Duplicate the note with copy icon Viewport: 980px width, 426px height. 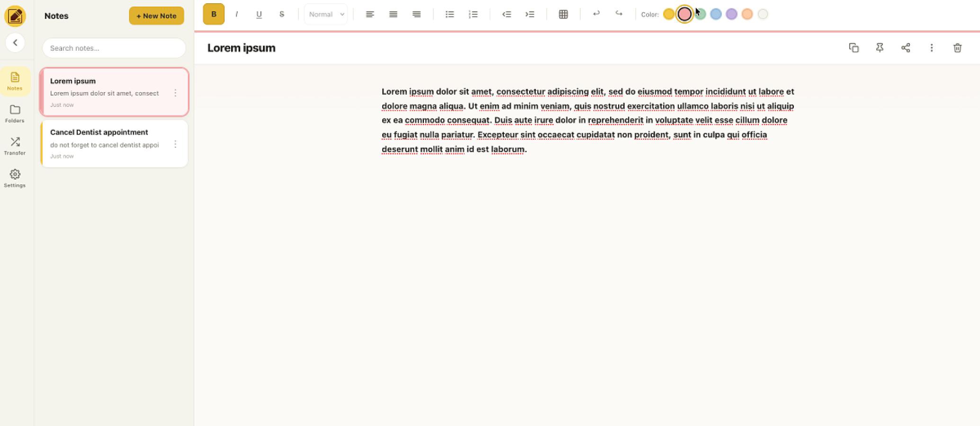[854, 48]
